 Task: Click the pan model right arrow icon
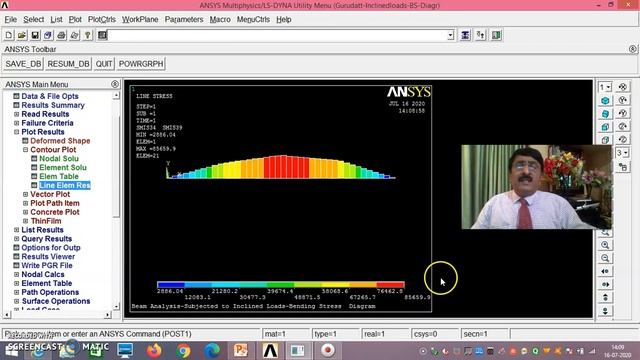605,284
